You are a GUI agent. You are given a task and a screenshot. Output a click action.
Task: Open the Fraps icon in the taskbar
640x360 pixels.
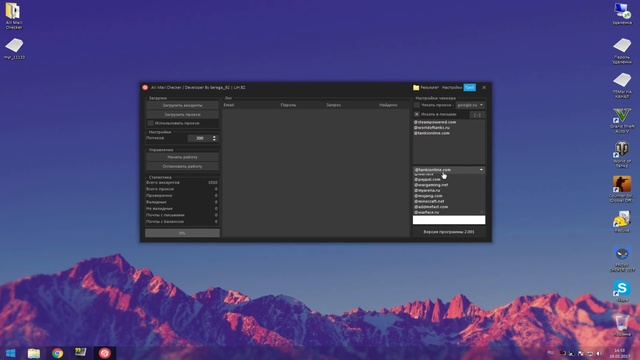coord(81,352)
